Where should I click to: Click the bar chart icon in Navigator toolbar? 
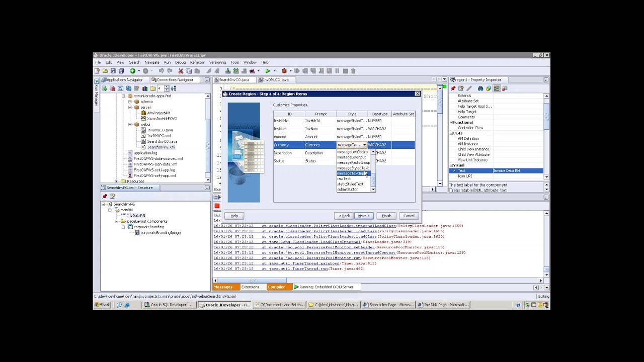tap(145, 88)
